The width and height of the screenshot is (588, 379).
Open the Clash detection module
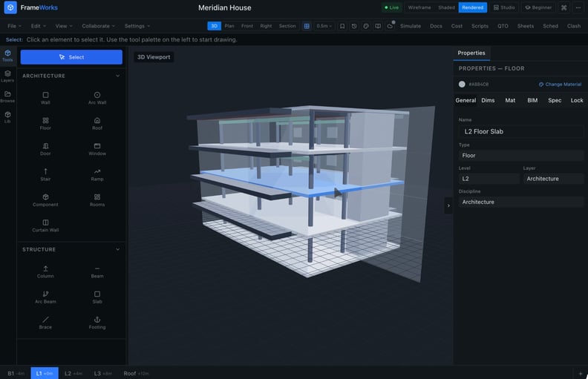pyautogui.click(x=574, y=26)
